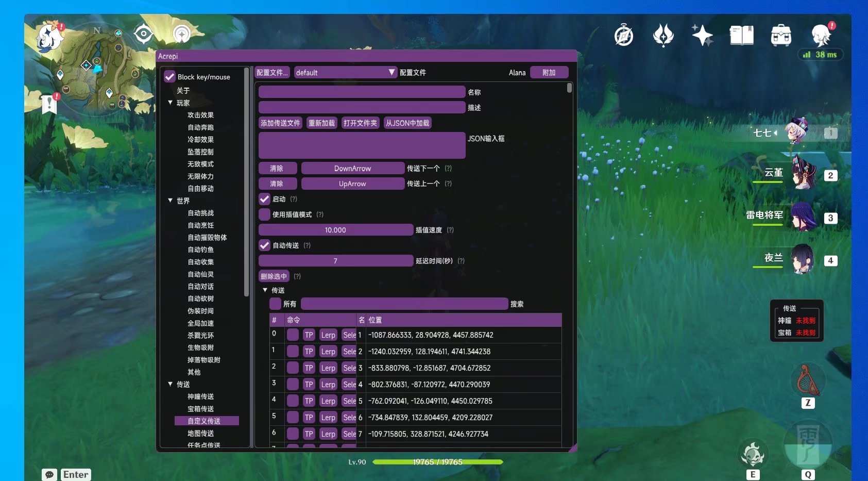Toggle the Block key/mouse checkbox
868x481 pixels.
point(169,77)
